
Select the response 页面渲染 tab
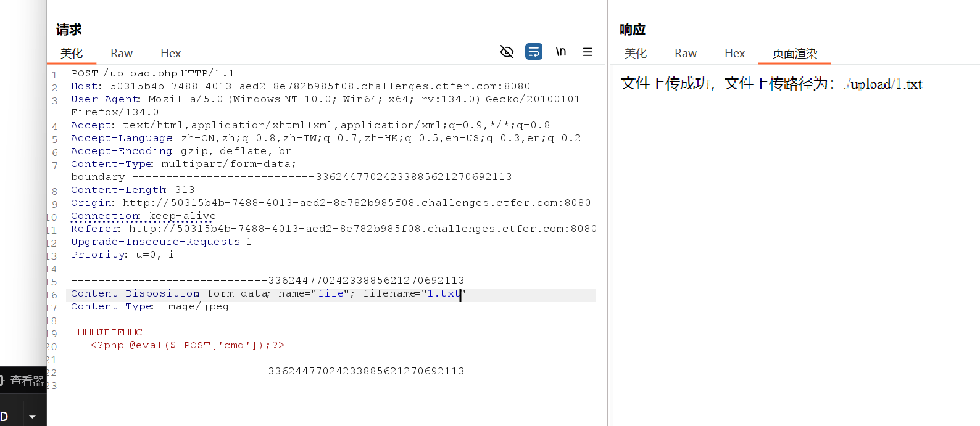[795, 54]
